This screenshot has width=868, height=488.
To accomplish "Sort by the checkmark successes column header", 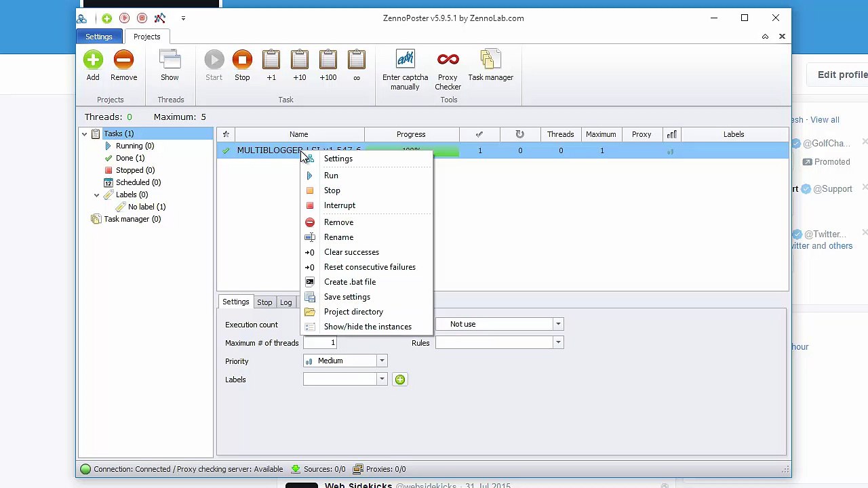I will click(479, 134).
